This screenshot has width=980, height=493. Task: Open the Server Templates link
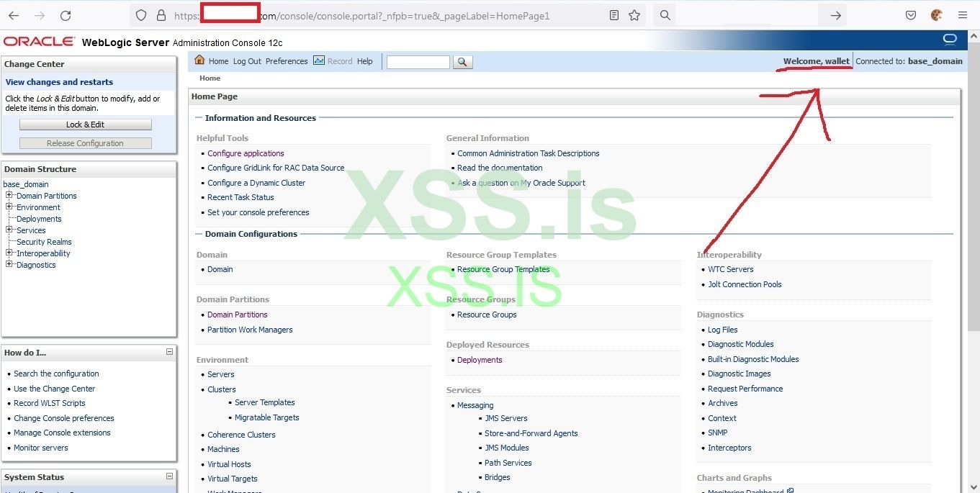click(x=264, y=402)
